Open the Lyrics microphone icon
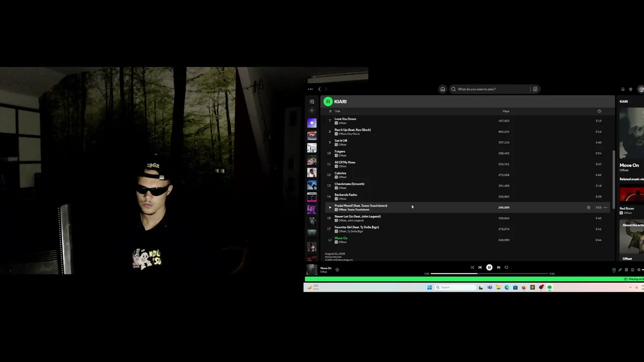Screen dimensions: 644x362 [620, 269]
